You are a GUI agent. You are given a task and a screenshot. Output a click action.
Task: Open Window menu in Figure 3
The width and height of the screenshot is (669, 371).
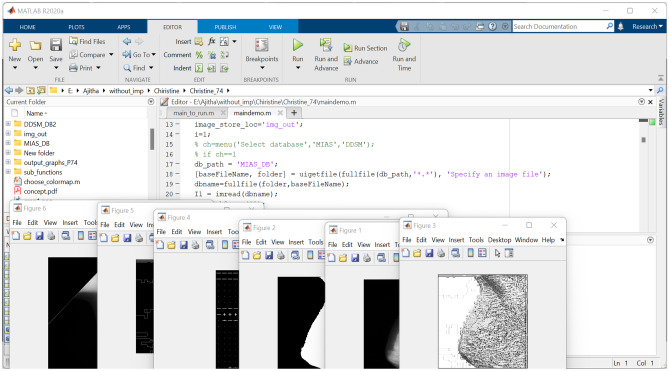(x=526, y=240)
